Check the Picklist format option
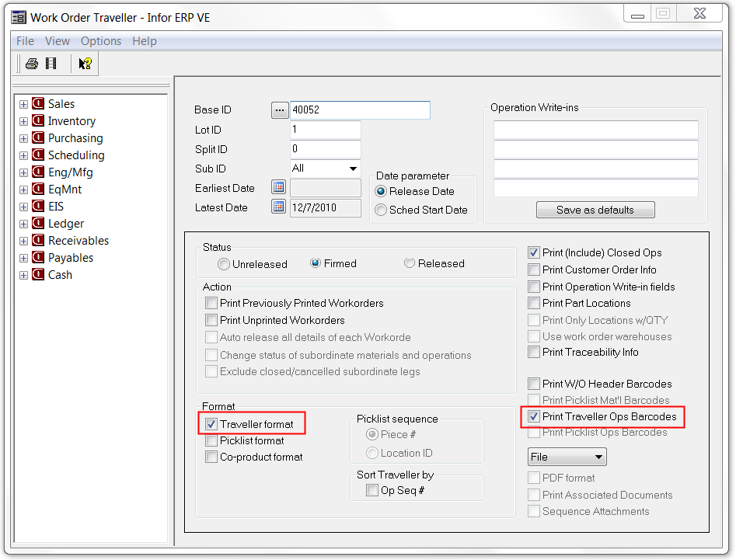This screenshot has height=560, width=736. (211, 440)
